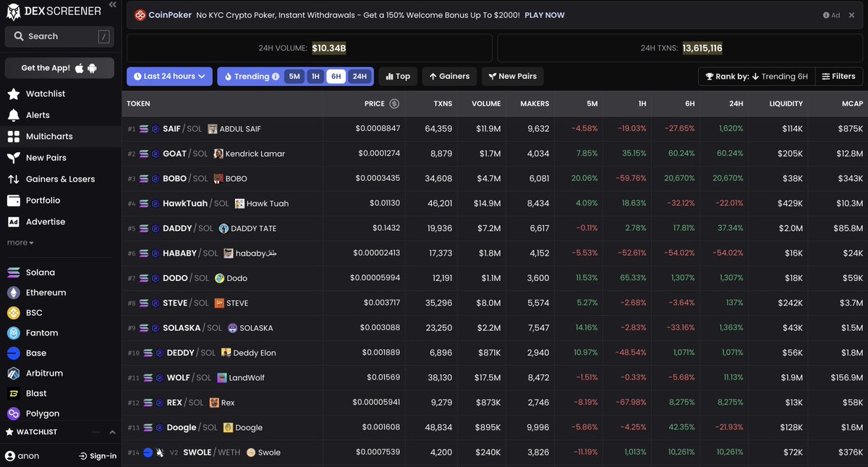Screen dimensions: 868x467
Task: Switch to the Top tab
Action: coord(398,77)
